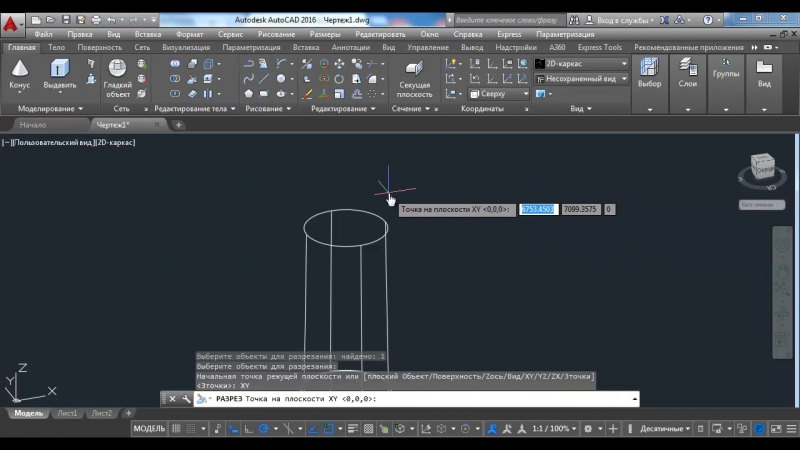The image size is (800, 450).
Task: Add a new drawing tab with plus
Action: point(179,125)
